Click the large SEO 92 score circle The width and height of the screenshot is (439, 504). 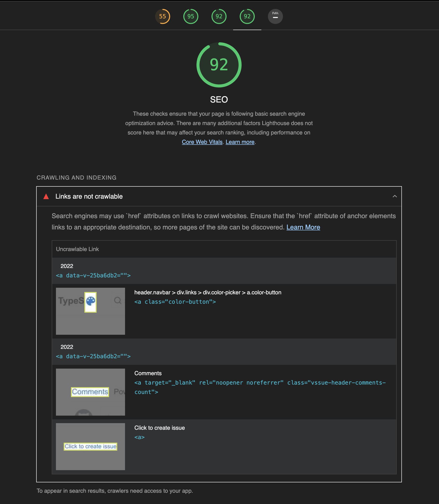(219, 65)
